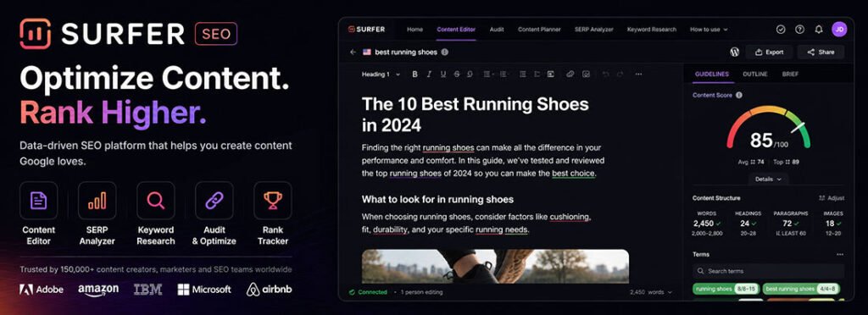The height and width of the screenshot is (315, 868).
Task: Open the Terms section ellipsis menu
Action: point(840,254)
